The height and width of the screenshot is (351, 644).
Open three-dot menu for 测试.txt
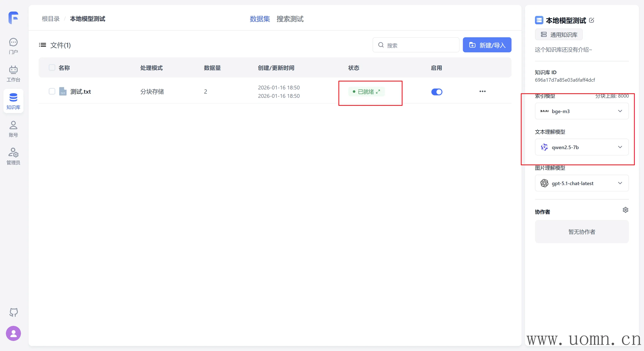482,92
